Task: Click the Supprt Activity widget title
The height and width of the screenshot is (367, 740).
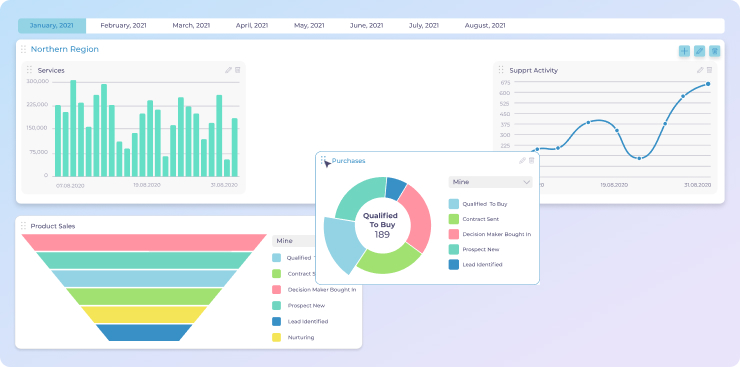Action: [x=533, y=70]
